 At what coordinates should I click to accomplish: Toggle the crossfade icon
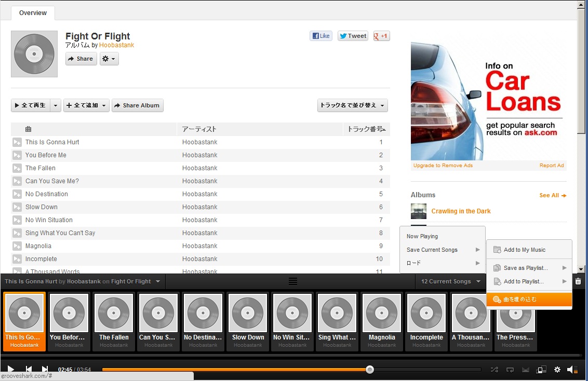[526, 370]
